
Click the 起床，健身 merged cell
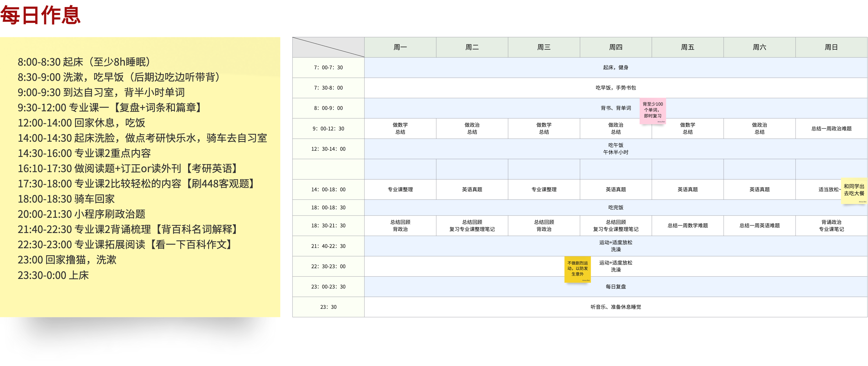[x=616, y=67]
